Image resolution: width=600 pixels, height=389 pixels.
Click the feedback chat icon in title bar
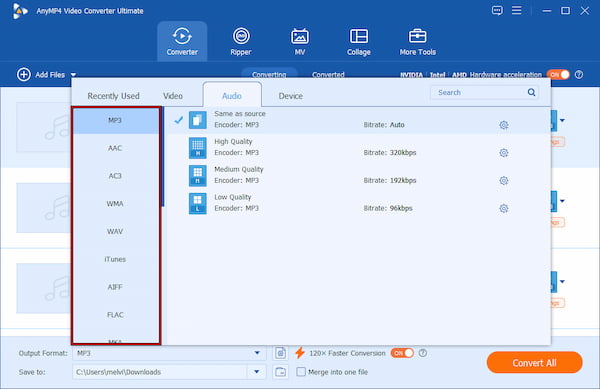497,10
